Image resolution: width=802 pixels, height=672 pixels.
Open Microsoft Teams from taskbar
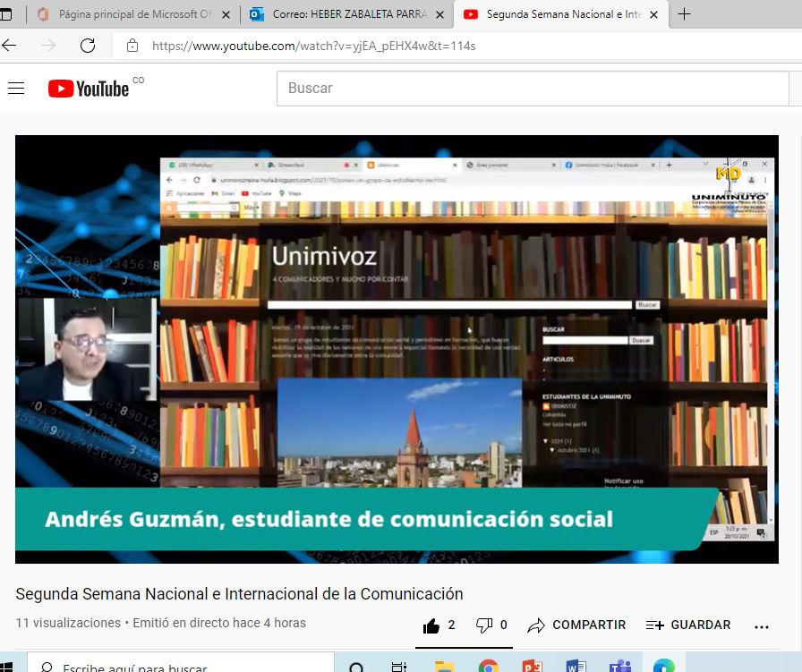[620, 667]
